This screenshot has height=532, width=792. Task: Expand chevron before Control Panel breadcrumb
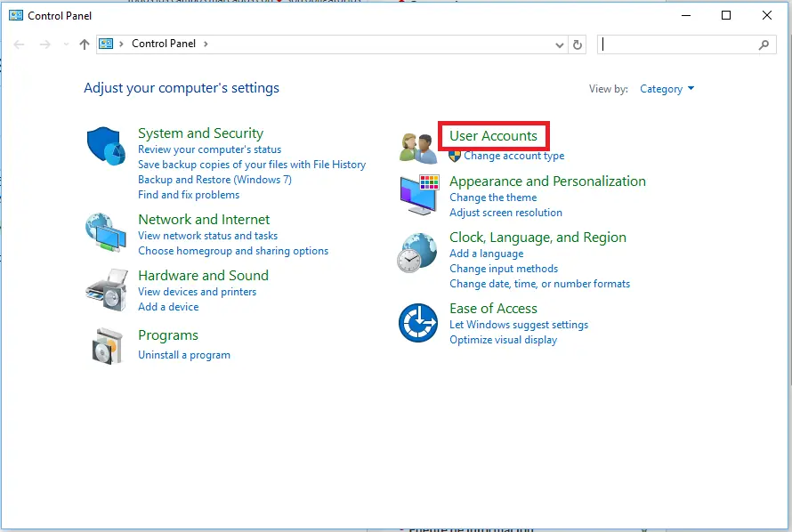(121, 44)
